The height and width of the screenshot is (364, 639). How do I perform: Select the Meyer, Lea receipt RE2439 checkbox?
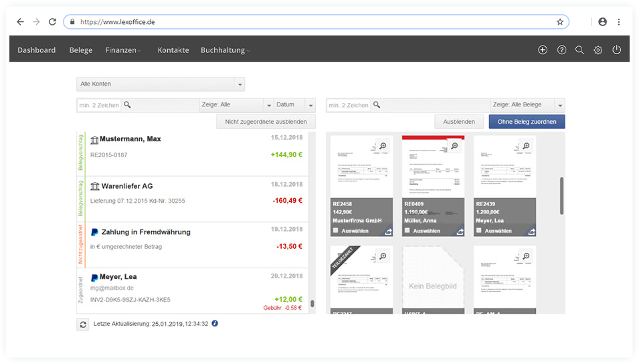[x=479, y=231]
